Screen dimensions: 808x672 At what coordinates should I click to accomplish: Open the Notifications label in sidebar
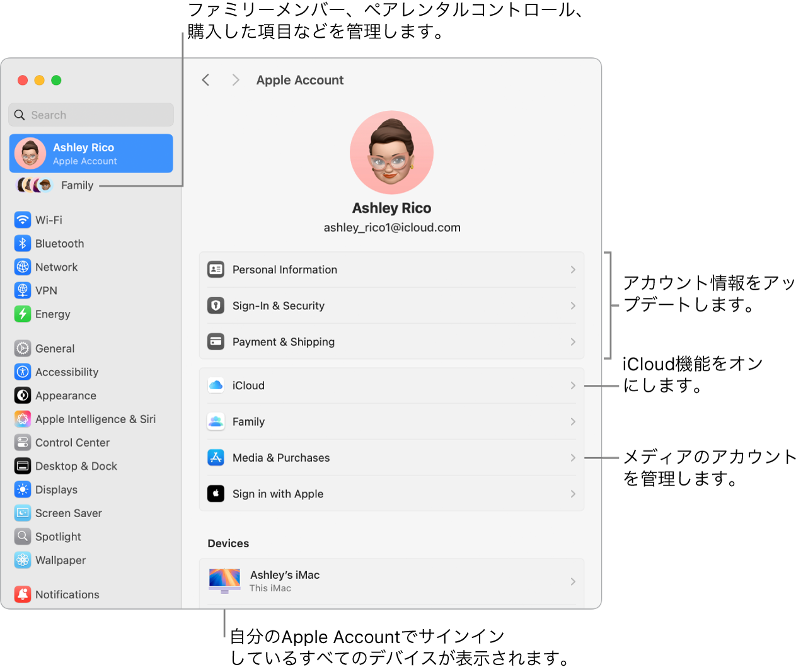tap(67, 595)
